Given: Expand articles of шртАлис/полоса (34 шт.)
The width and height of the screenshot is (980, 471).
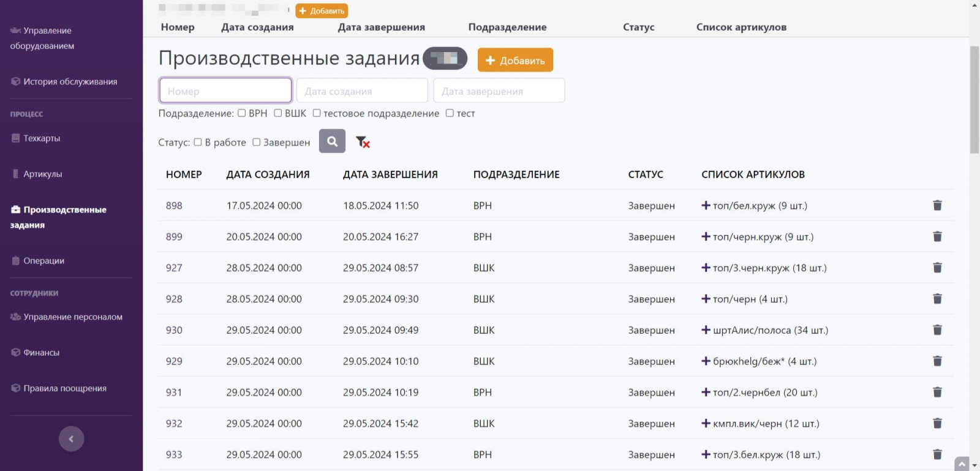Looking at the screenshot, I should (706, 330).
